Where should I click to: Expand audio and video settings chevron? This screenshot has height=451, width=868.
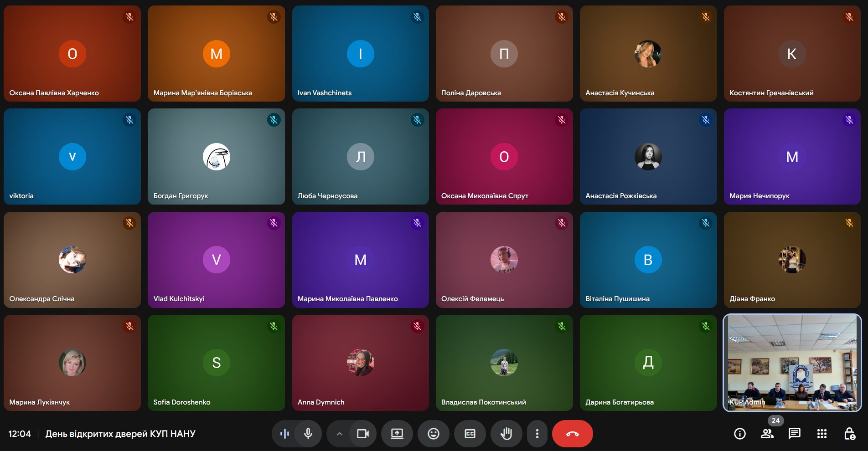tap(339, 434)
